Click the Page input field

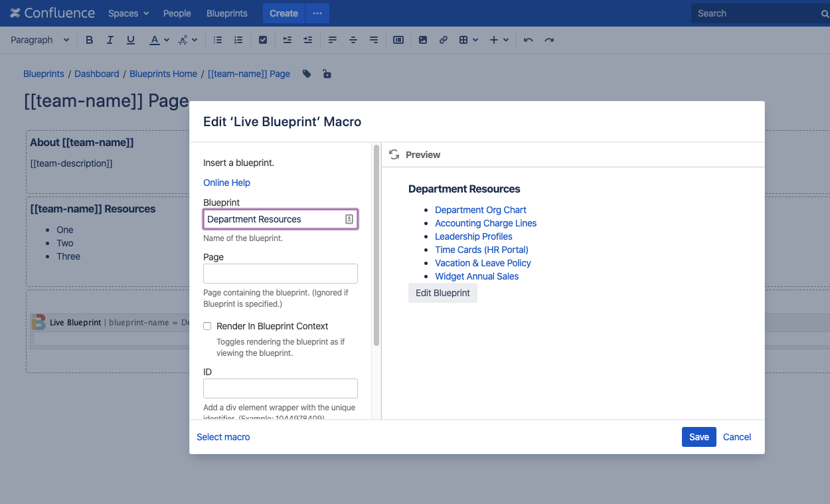280,274
